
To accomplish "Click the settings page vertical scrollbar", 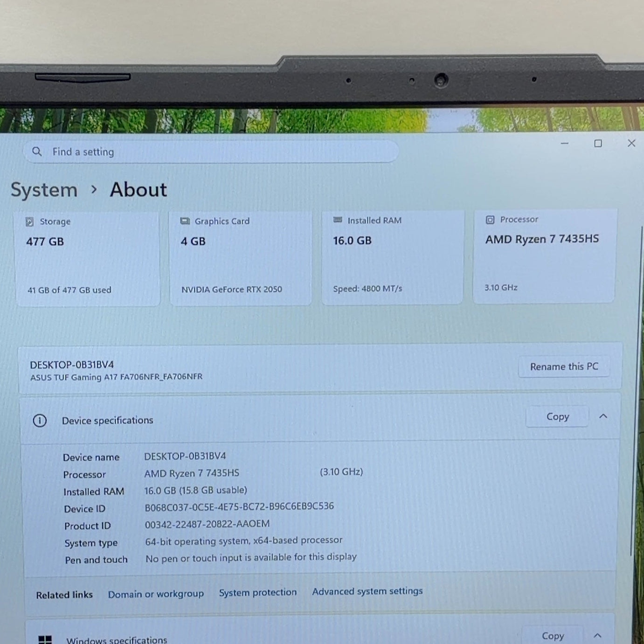I will 637,392.
